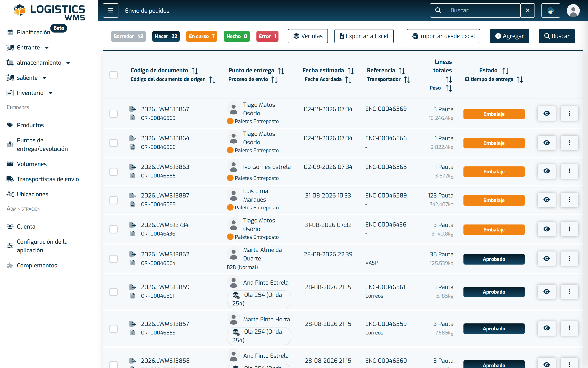Select checkbox for order 2026.LWMS.13863
The height and width of the screenshot is (368, 588).
point(114,172)
